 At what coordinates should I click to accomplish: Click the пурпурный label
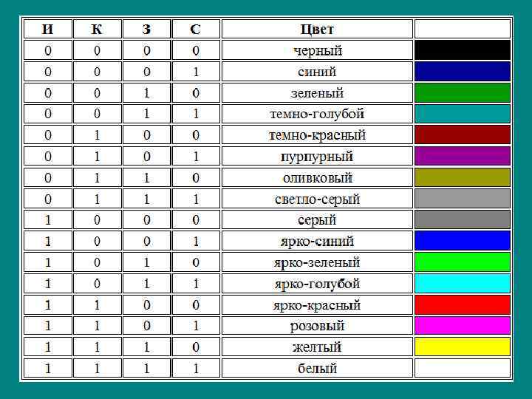[317, 157]
